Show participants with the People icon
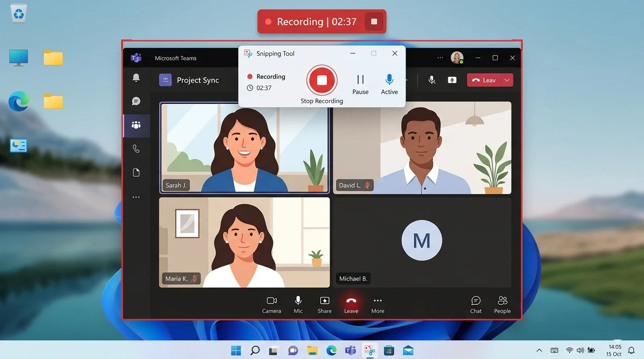Image resolution: width=644 pixels, height=359 pixels. click(x=502, y=301)
